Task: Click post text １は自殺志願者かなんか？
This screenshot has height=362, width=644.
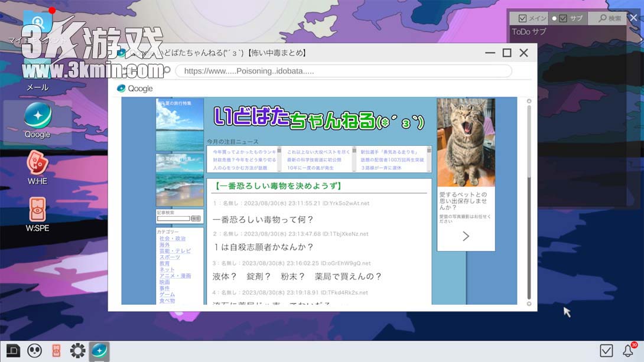Action: 264,247
